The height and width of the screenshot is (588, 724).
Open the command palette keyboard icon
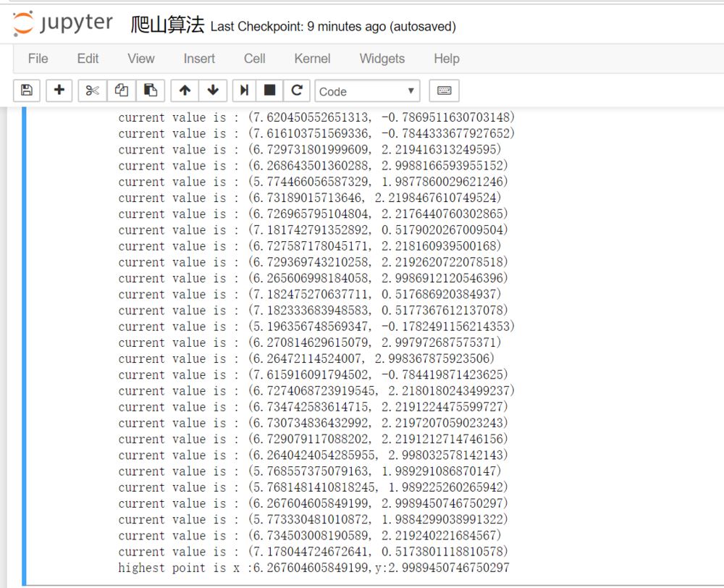pos(445,90)
